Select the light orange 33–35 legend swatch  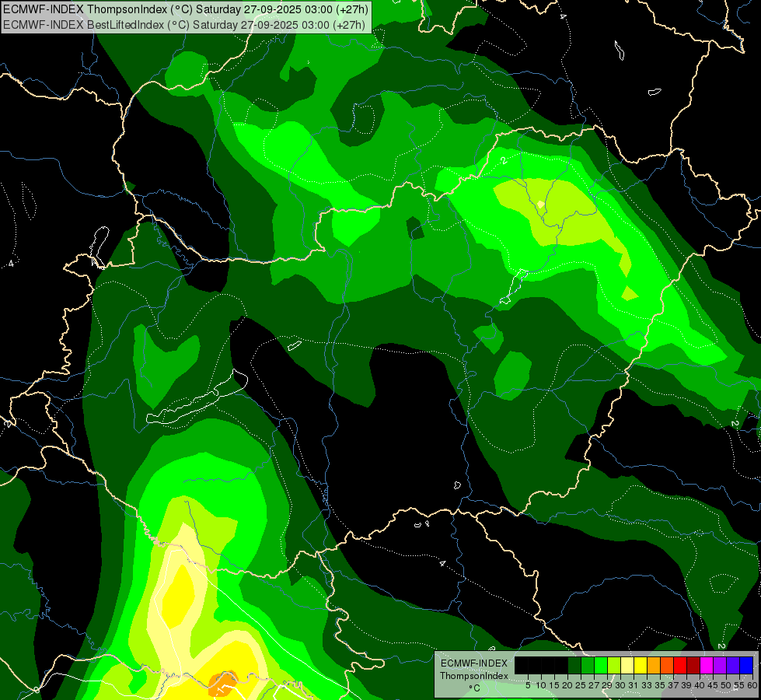coord(653,665)
